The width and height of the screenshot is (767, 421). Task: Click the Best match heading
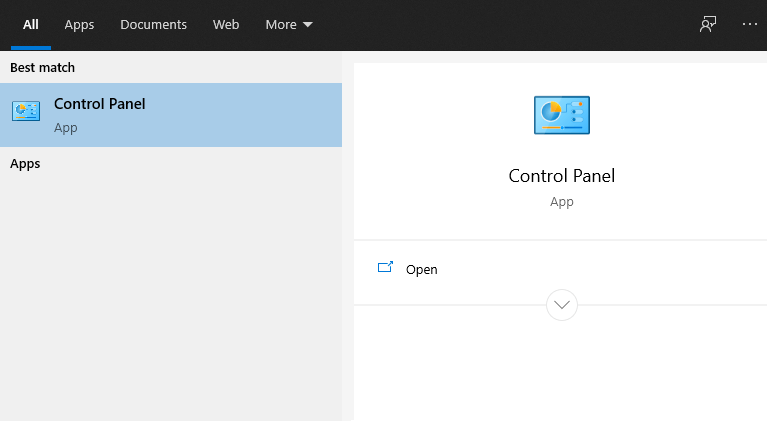click(x=42, y=67)
